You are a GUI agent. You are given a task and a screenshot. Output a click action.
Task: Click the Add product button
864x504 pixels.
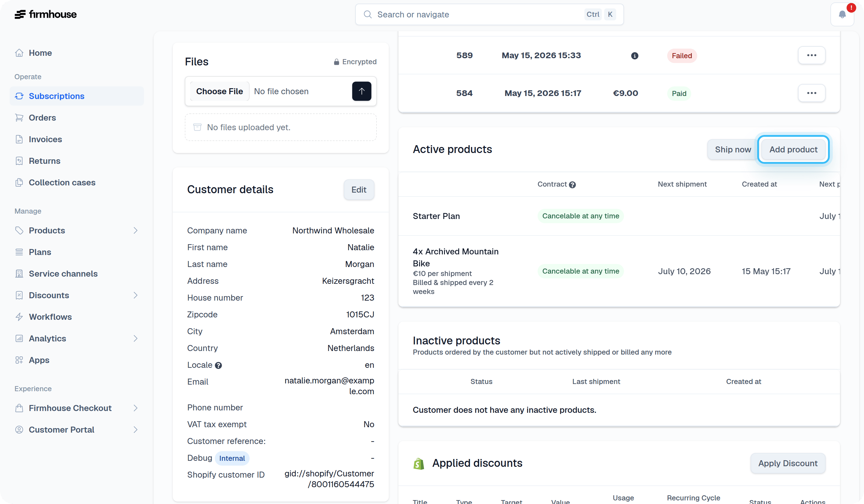click(793, 149)
